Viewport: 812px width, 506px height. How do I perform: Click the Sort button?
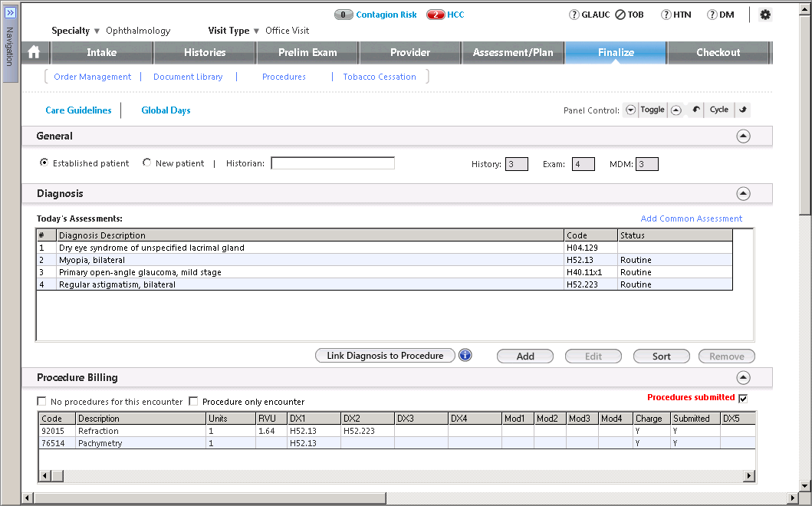661,356
